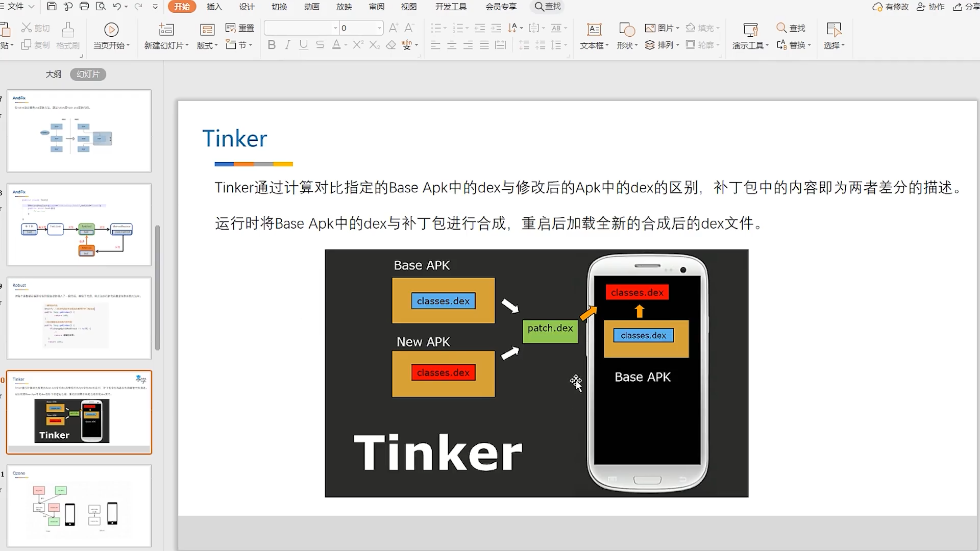
Task: Toggle underline formatting
Action: coord(304,45)
